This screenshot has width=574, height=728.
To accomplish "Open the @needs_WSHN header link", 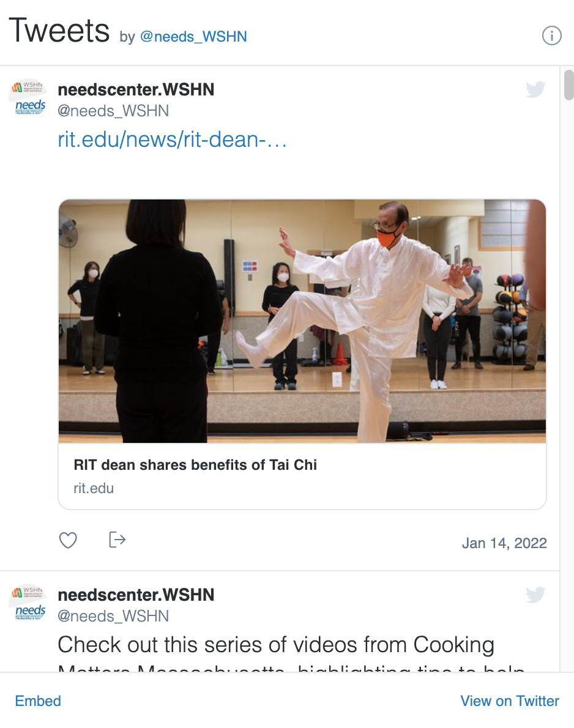I will [193, 37].
